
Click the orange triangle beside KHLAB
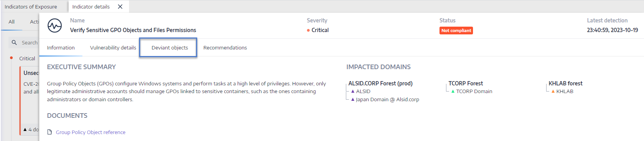pos(553,91)
